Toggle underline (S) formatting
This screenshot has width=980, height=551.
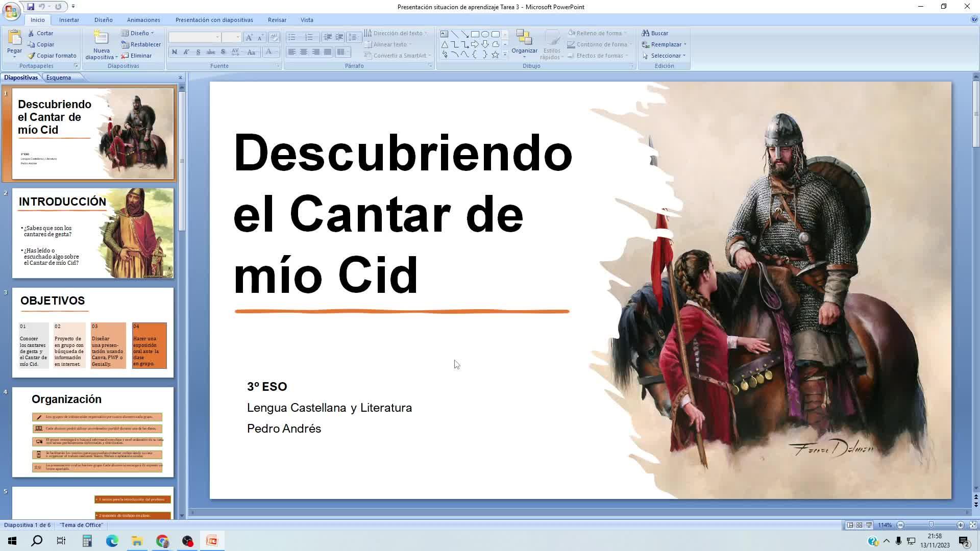pyautogui.click(x=198, y=52)
